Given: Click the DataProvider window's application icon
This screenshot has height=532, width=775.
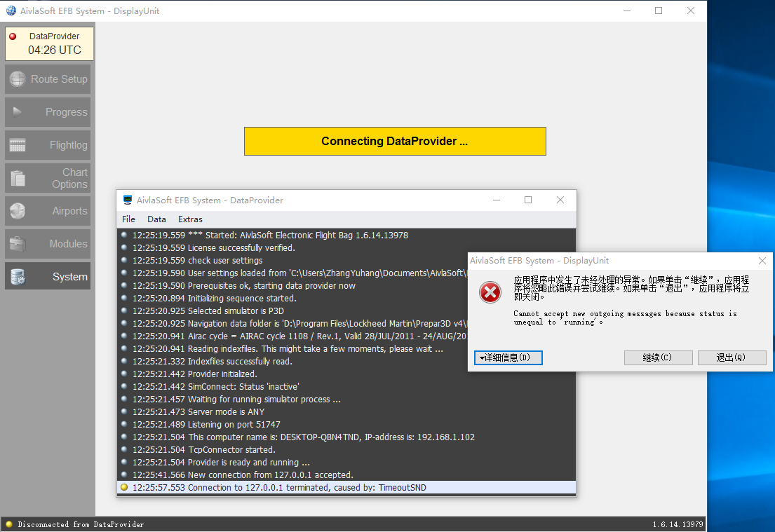Looking at the screenshot, I should coord(127,200).
